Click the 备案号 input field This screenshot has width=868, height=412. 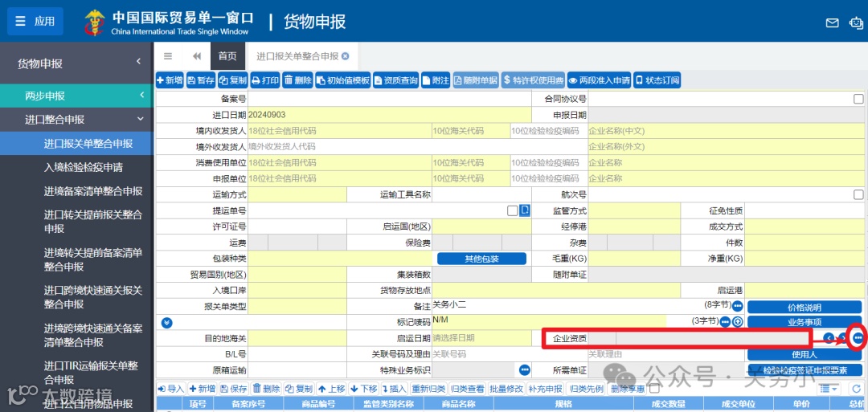(x=389, y=99)
